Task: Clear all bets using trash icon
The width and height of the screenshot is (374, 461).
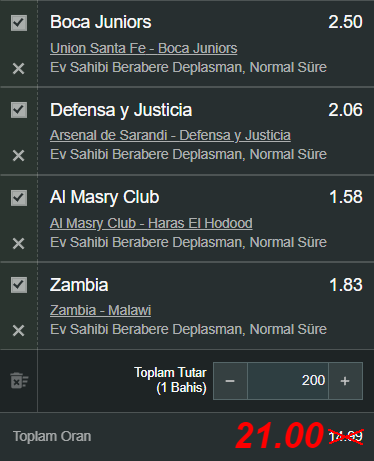Action: pos(19,381)
